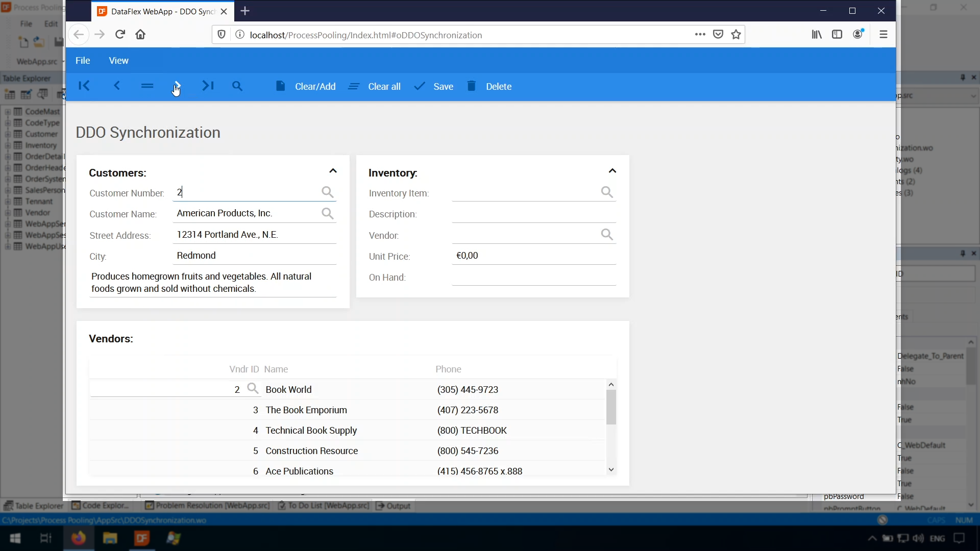Collapse the Inventory panel
Image resolution: width=980 pixels, height=551 pixels.
click(x=612, y=171)
